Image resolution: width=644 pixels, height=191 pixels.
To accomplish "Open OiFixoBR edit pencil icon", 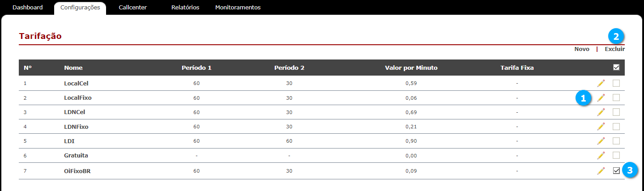I will click(x=601, y=170).
